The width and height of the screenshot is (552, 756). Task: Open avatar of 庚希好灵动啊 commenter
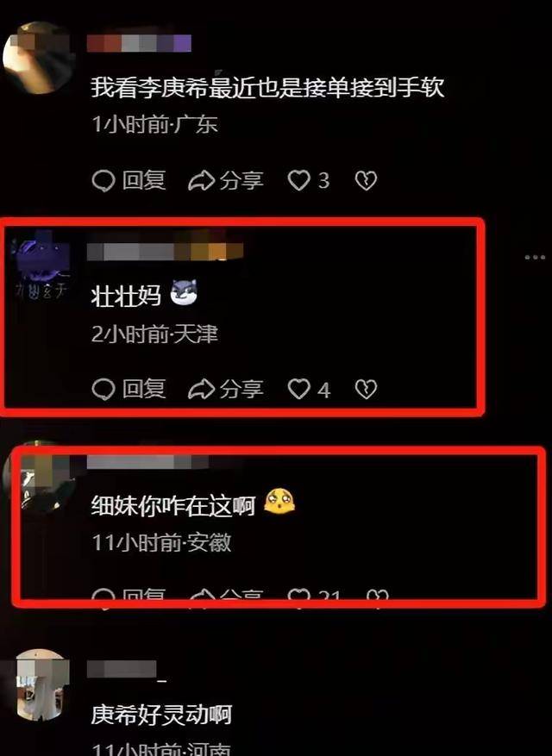pos(42,684)
